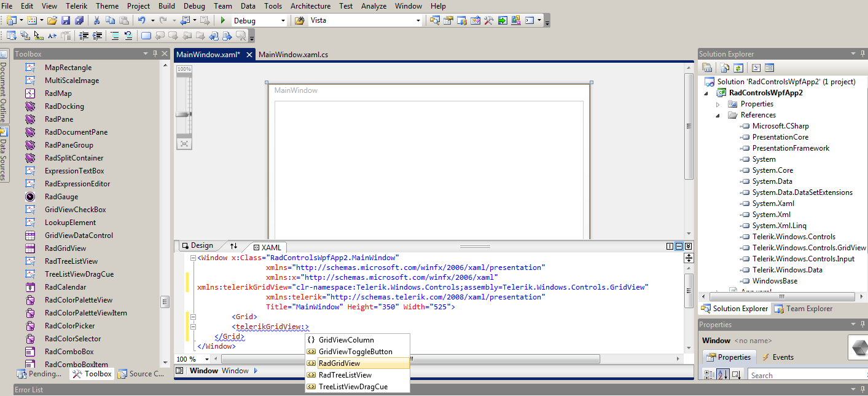The width and height of the screenshot is (868, 396).
Task: Click Refresh icon in Solution Explorer toolbar
Action: pyautogui.click(x=738, y=68)
